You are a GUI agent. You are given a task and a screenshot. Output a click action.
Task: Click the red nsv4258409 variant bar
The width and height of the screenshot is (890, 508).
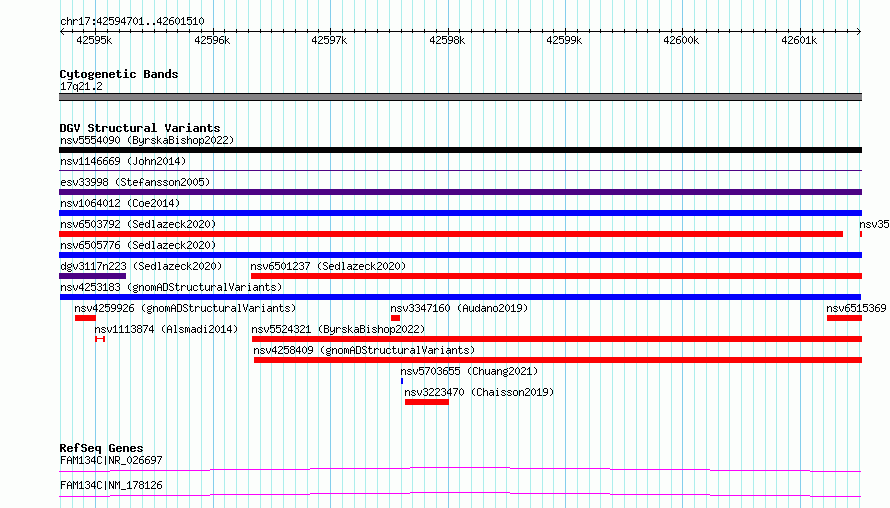[558, 360]
